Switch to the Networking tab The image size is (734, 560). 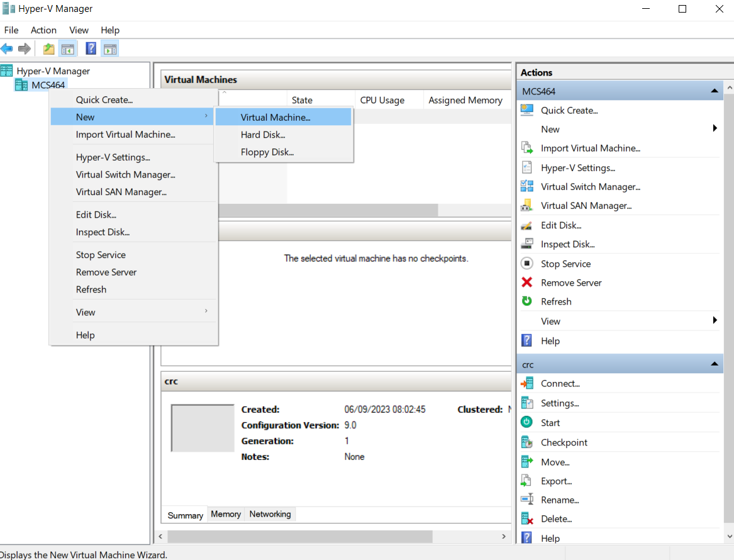pyautogui.click(x=270, y=514)
